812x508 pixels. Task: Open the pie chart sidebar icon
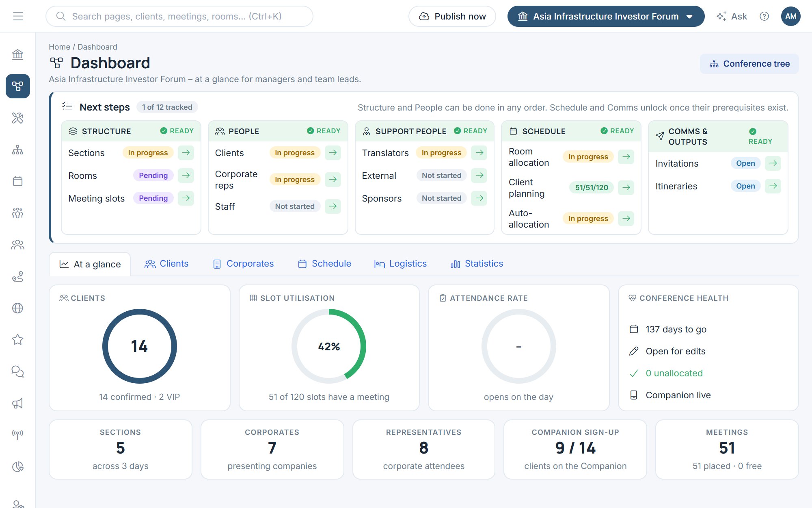pos(17,467)
